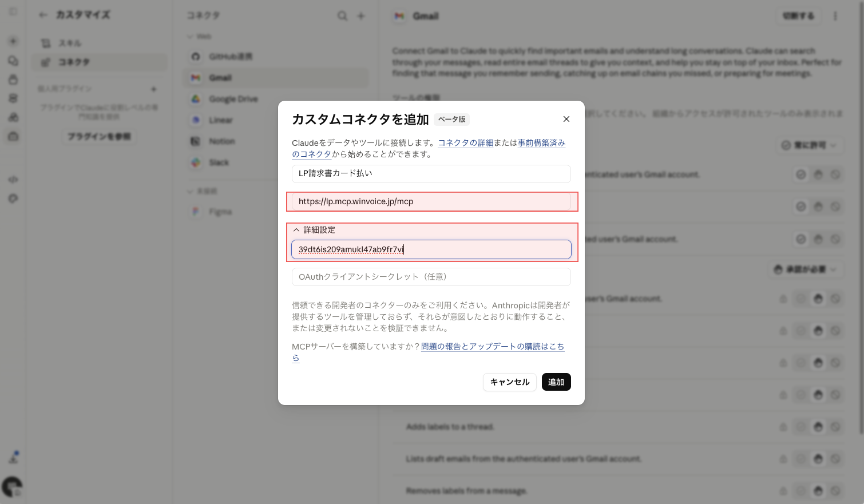Always allow 'Removes labels from a message' tool
Image resolution: width=864 pixels, height=504 pixels.
coord(801,491)
